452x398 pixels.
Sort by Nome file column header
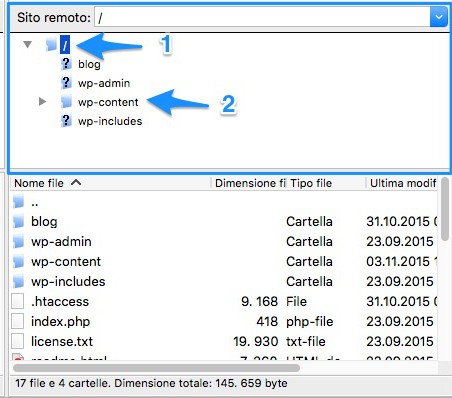coord(39,183)
